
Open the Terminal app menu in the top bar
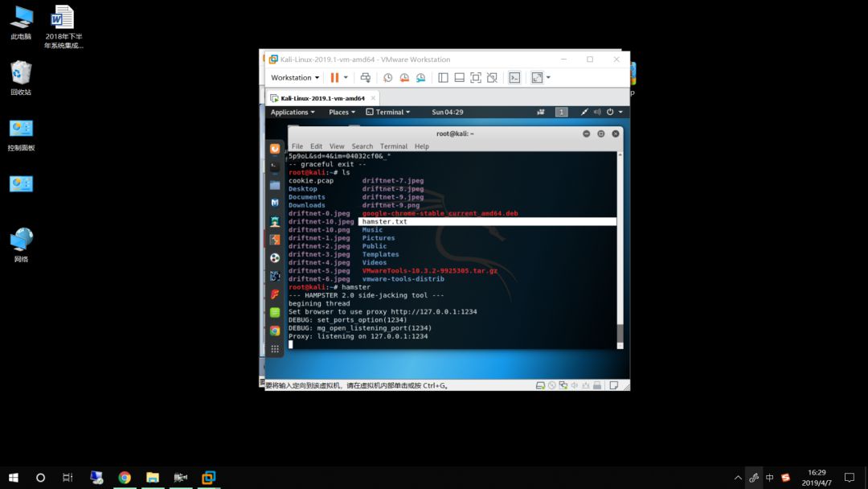pyautogui.click(x=388, y=112)
